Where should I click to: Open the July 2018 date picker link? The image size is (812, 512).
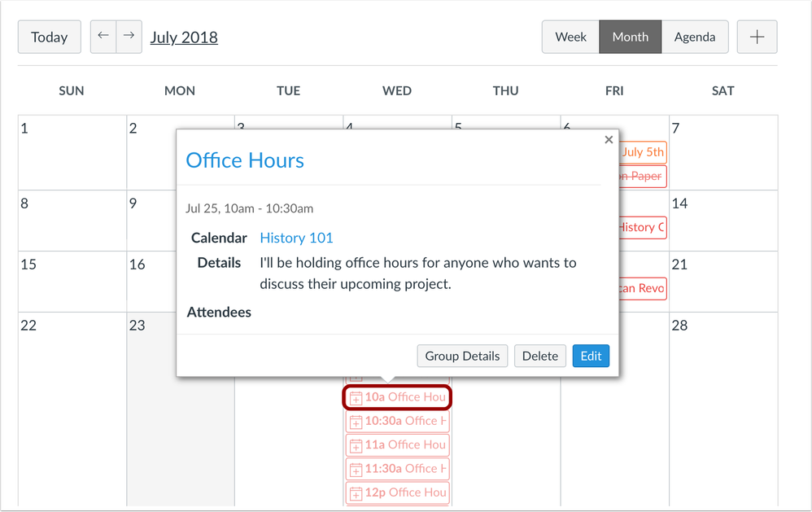tap(183, 37)
